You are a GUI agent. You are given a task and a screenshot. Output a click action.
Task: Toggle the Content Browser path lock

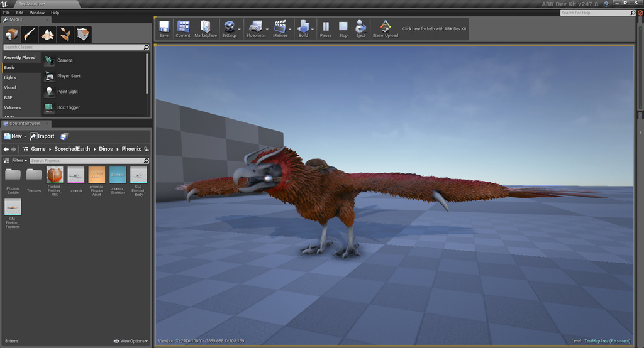(147, 149)
